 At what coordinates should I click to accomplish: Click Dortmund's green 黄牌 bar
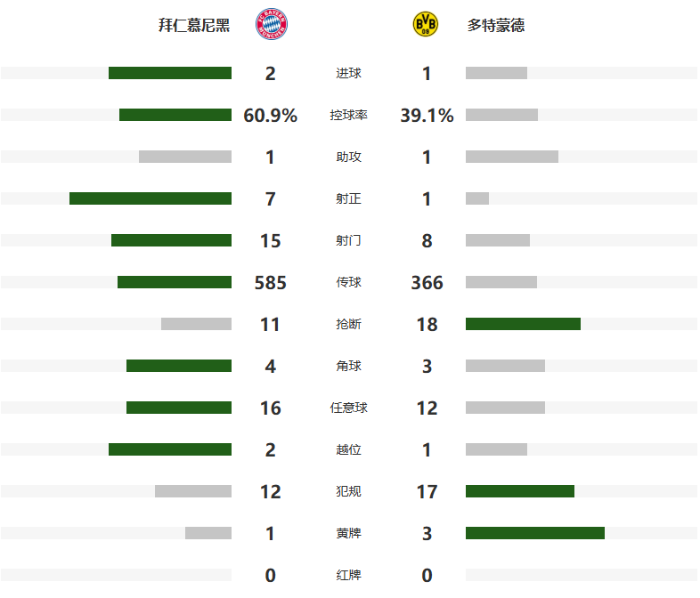[534, 533]
